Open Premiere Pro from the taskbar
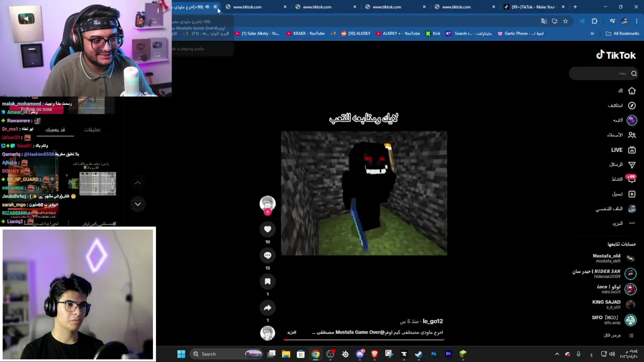 (448, 354)
